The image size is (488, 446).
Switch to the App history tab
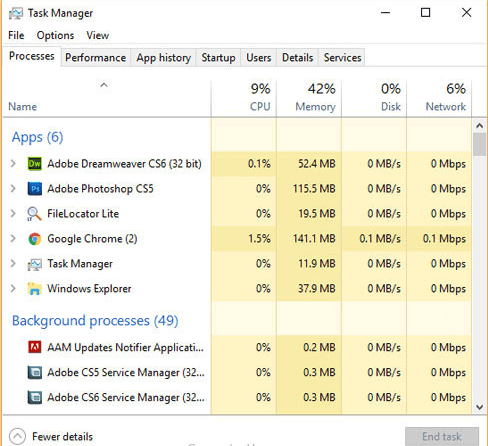tap(164, 58)
